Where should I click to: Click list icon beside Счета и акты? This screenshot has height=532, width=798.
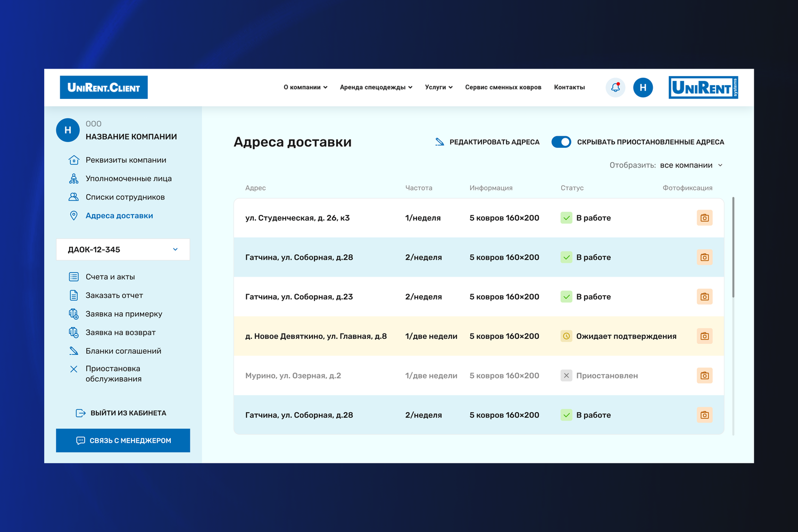74,277
